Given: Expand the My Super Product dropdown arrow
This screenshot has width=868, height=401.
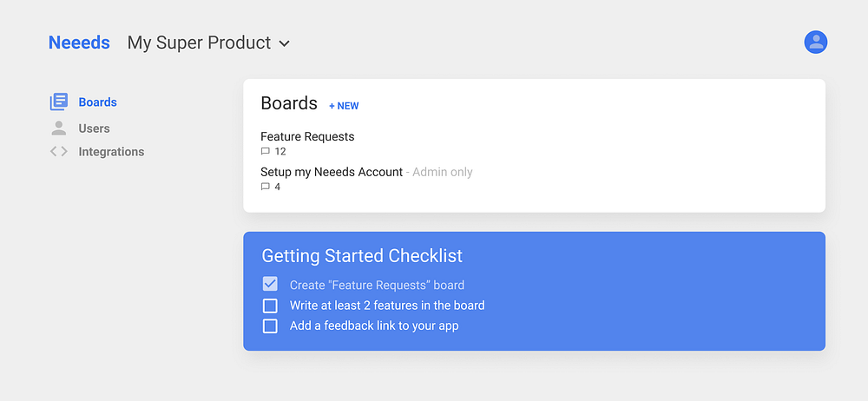Looking at the screenshot, I should click(285, 43).
